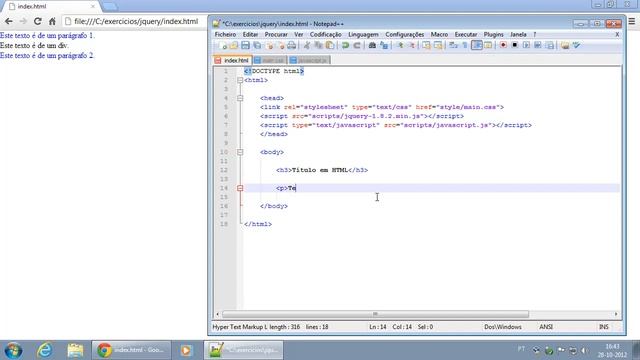
Task: Select the index.html tab in Notepad++
Action: (232, 60)
